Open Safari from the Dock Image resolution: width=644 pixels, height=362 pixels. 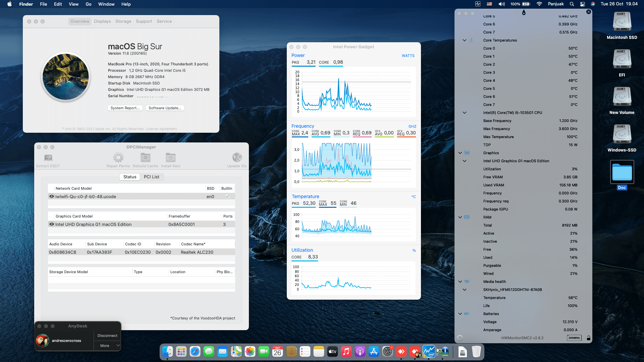195,352
